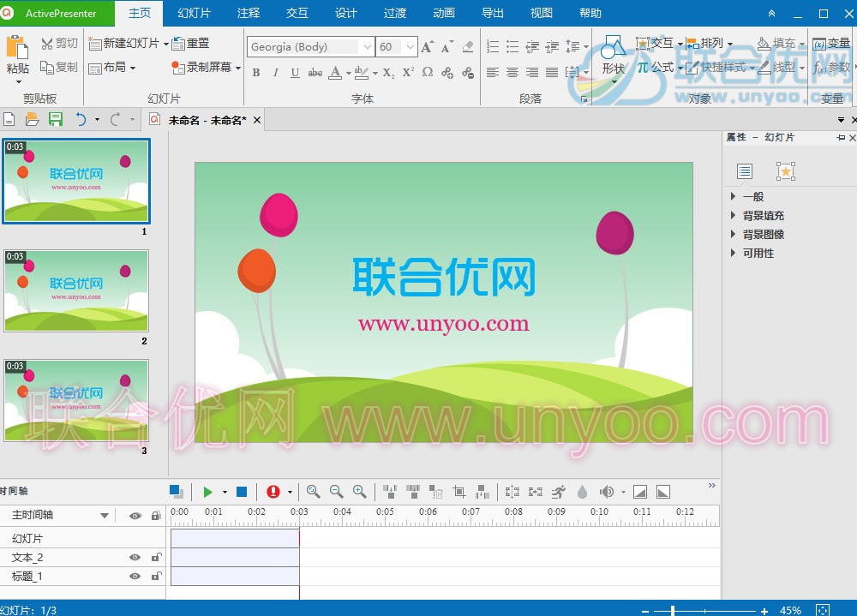
Task: Increase font size with the large A icon
Action: click(x=428, y=47)
